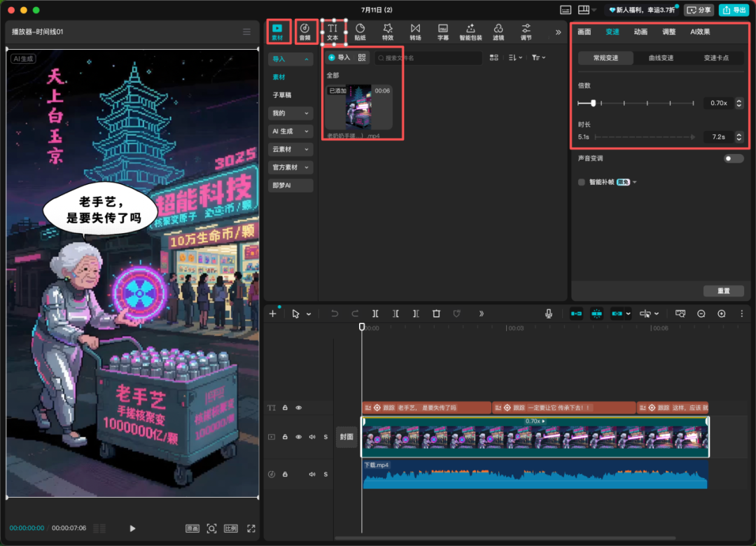Hide the text track with eye icon

(299, 407)
